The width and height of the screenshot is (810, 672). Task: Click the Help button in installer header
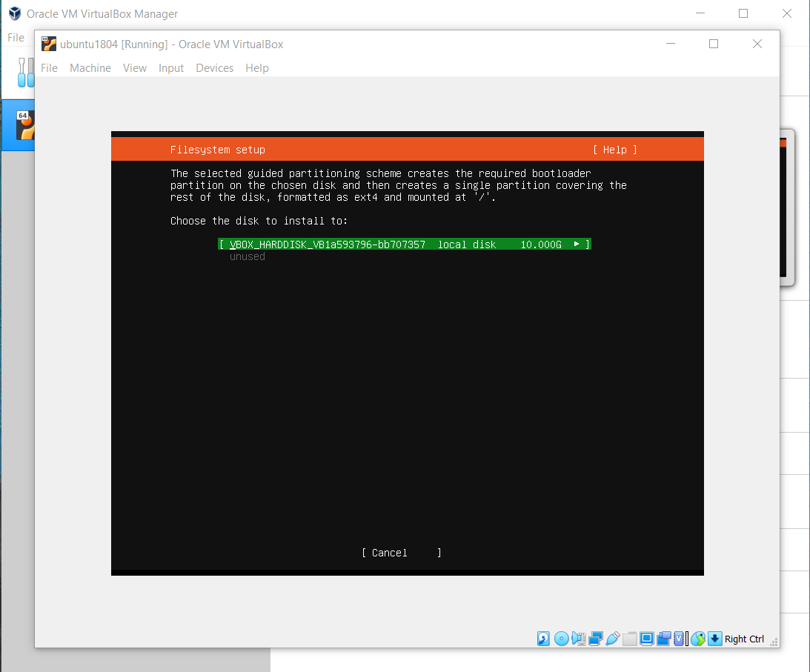pyautogui.click(x=614, y=150)
